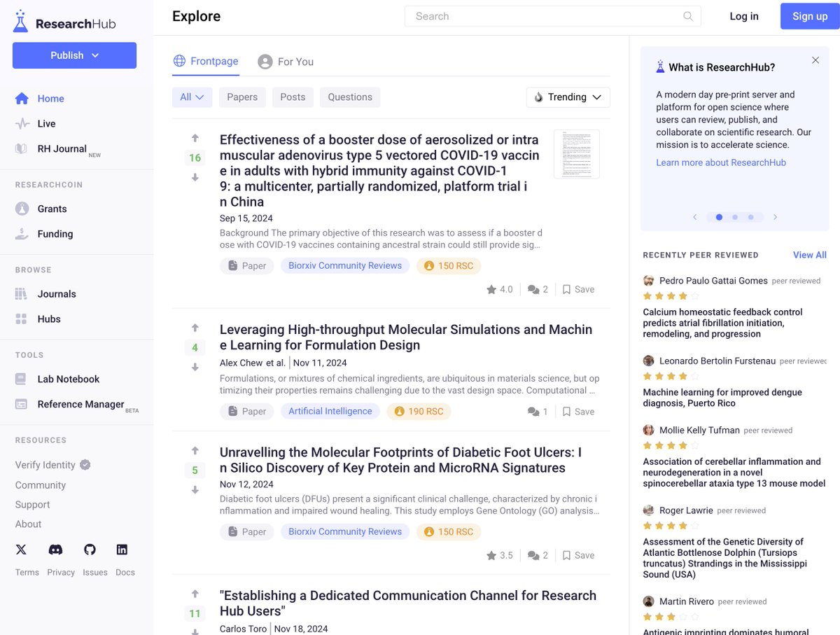Open the Verify Identity link

point(53,465)
